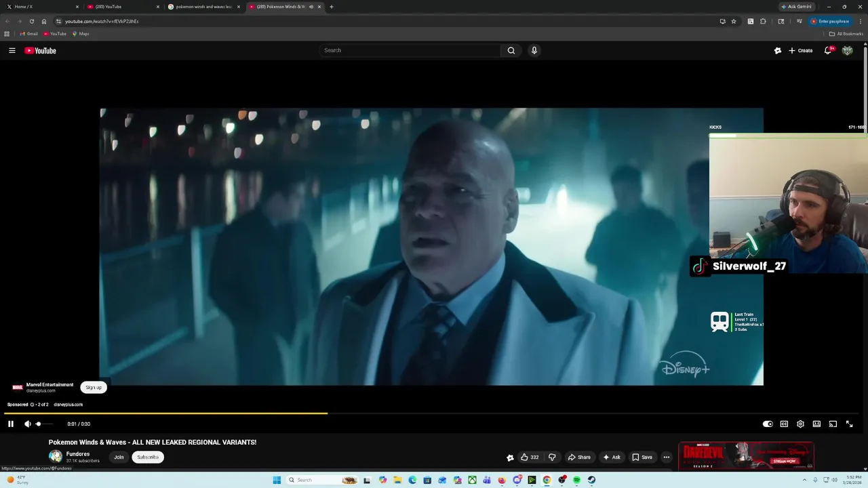Click the search magnifier button
868x488 pixels.
(x=511, y=50)
